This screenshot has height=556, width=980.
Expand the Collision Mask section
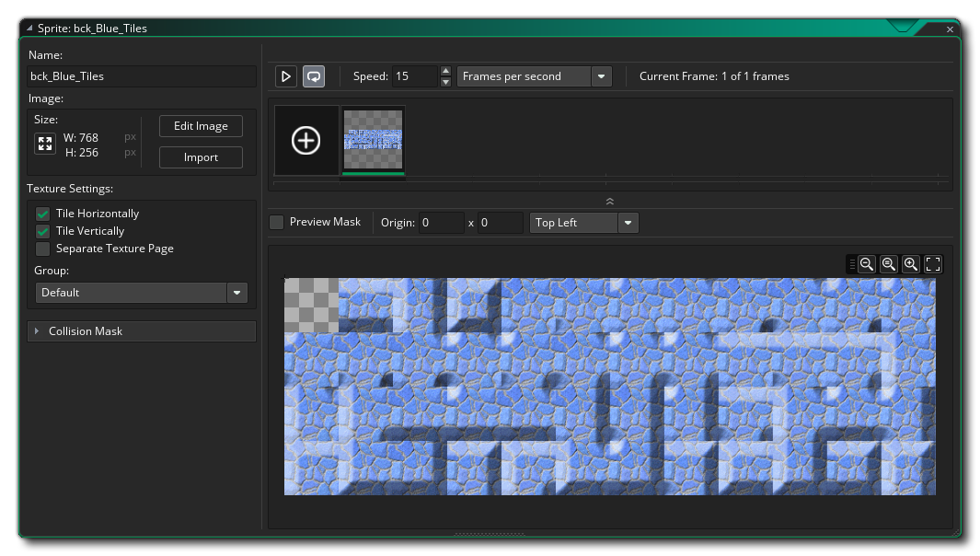(37, 331)
